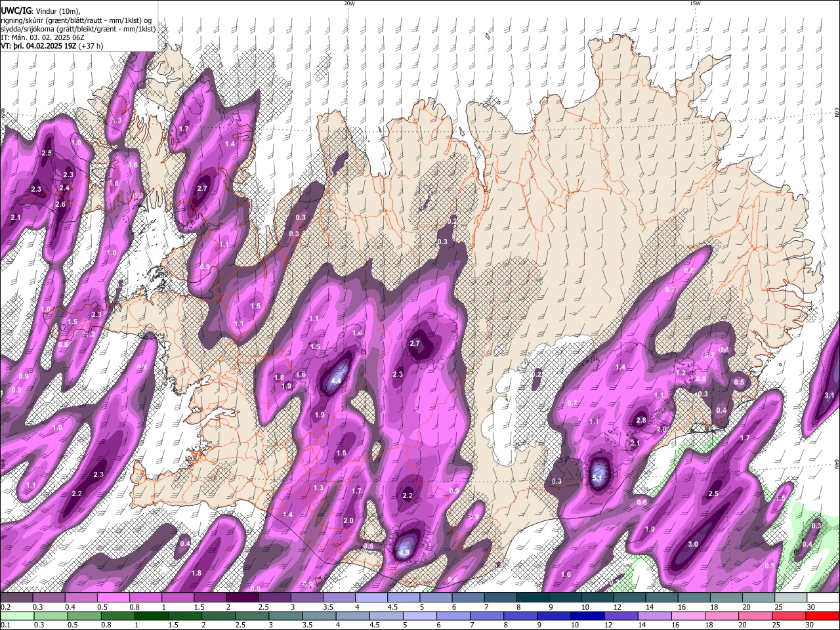
Task: Click the light gray swatch starting at 25 in the upper legend
Action: click(790, 598)
